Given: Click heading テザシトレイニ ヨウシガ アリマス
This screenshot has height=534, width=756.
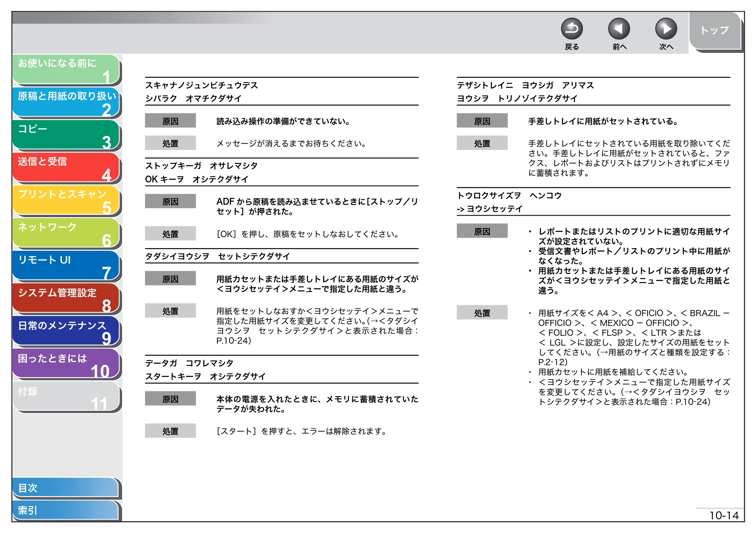Looking at the screenshot, I should pos(525,85).
